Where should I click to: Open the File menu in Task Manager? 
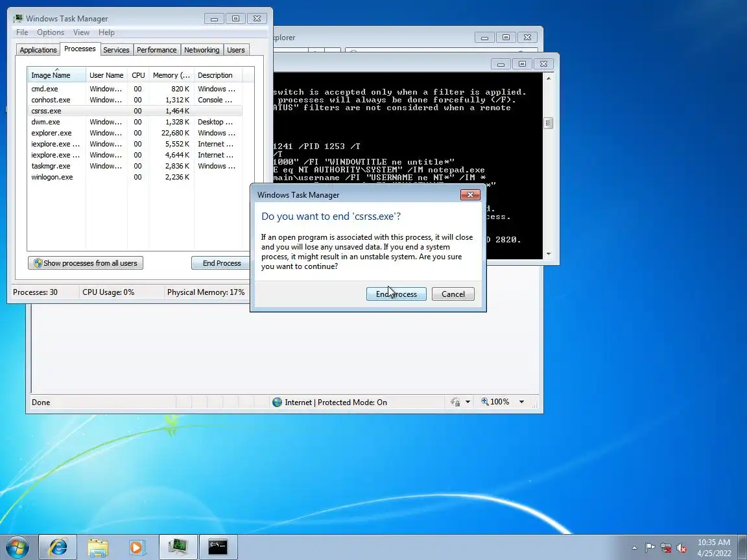22,32
